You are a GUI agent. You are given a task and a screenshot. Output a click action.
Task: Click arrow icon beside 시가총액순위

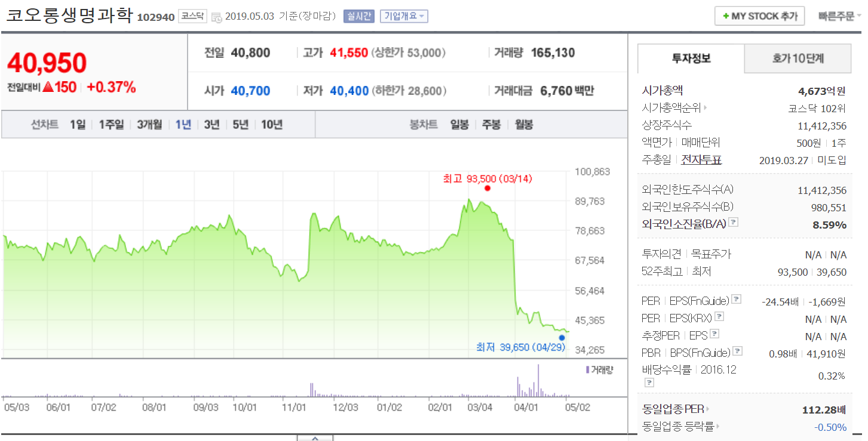click(705, 108)
